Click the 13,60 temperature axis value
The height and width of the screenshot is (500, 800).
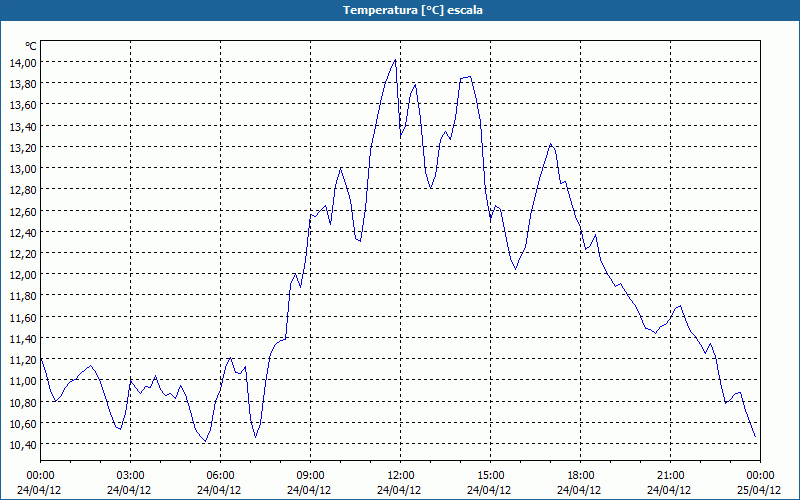(x=23, y=105)
